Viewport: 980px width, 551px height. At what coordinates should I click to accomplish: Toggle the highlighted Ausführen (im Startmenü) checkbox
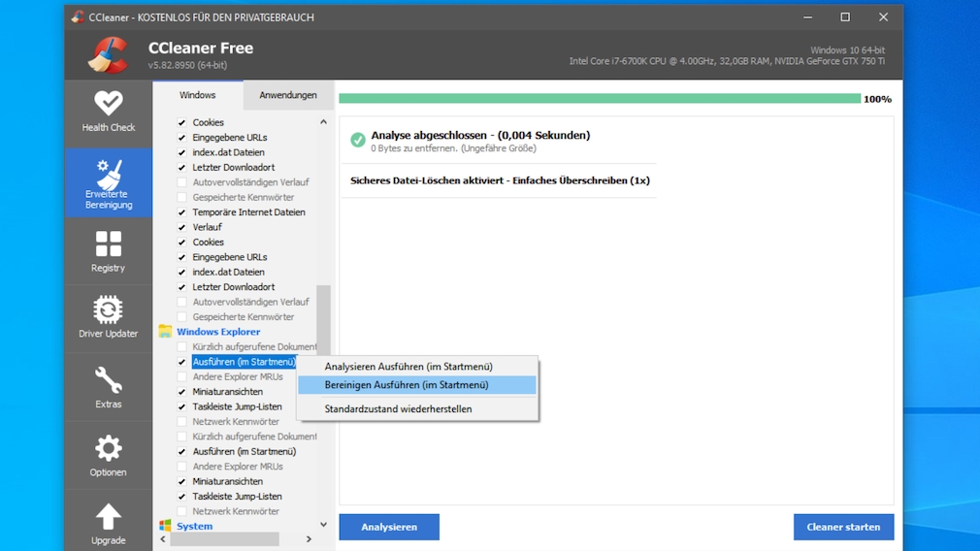[x=181, y=362]
